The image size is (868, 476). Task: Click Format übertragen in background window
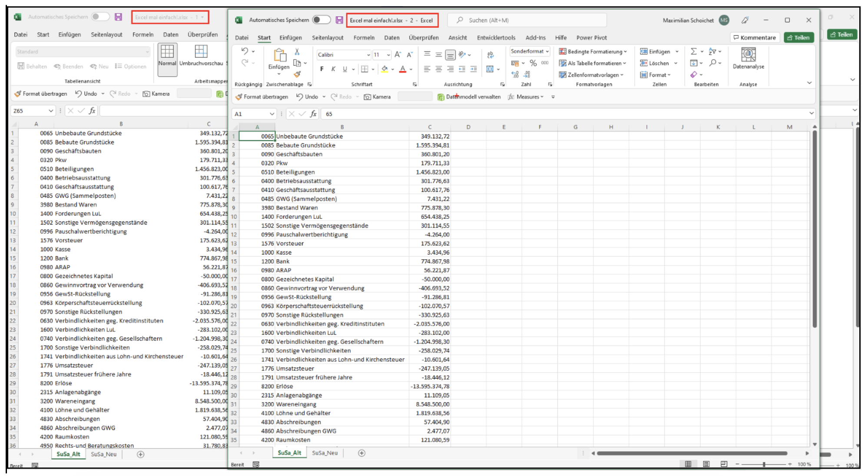click(x=40, y=94)
